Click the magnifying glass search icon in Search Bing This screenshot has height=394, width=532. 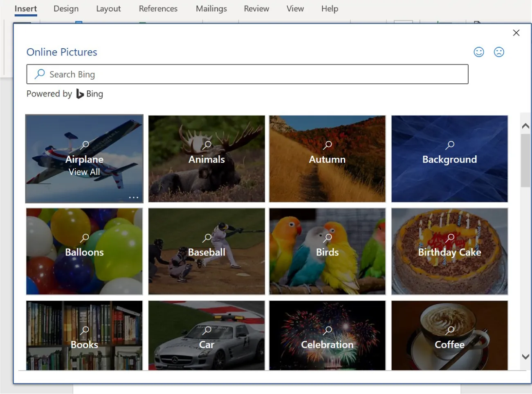coord(40,74)
